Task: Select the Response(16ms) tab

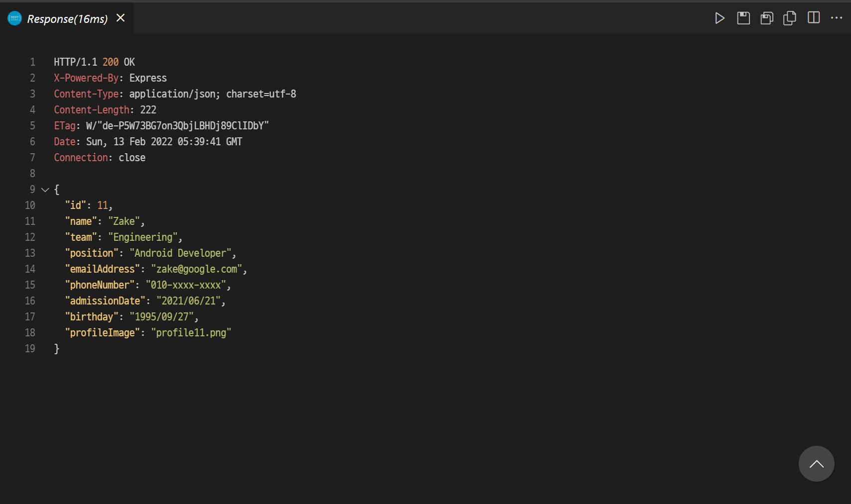Action: 67,18
